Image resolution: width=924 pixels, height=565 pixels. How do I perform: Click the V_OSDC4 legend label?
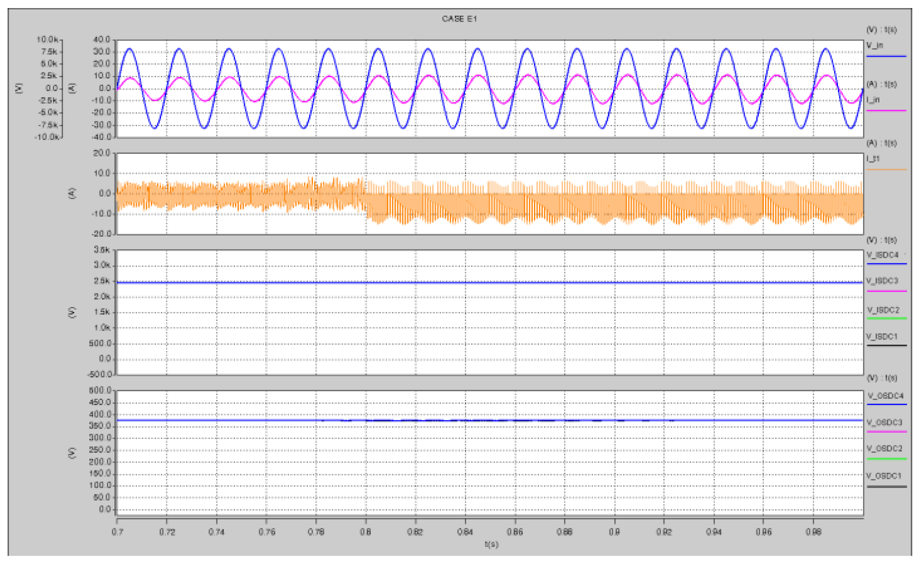tap(885, 396)
